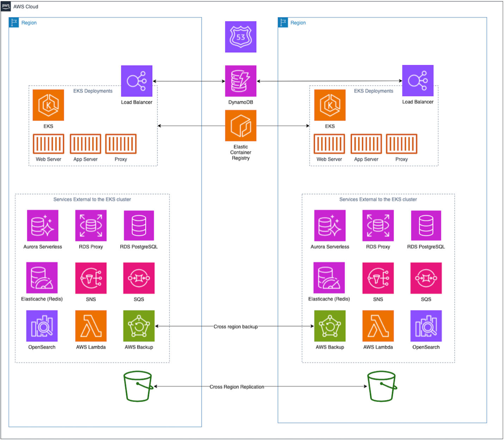Click the SQS icon in left region
504x442 pixels.
(x=139, y=278)
